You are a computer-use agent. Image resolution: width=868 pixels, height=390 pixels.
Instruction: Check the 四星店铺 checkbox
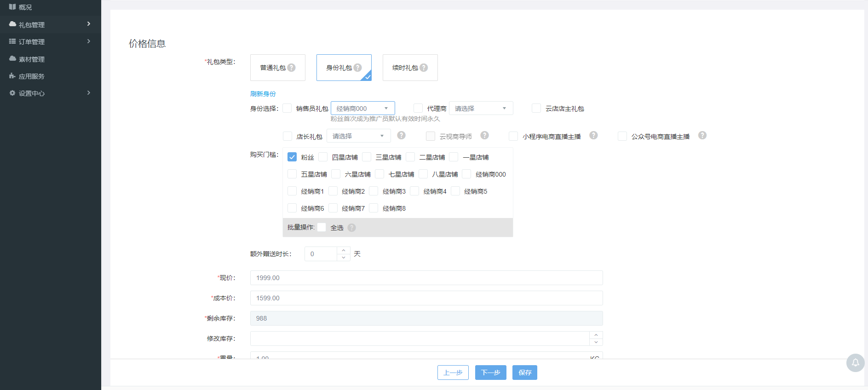(323, 157)
